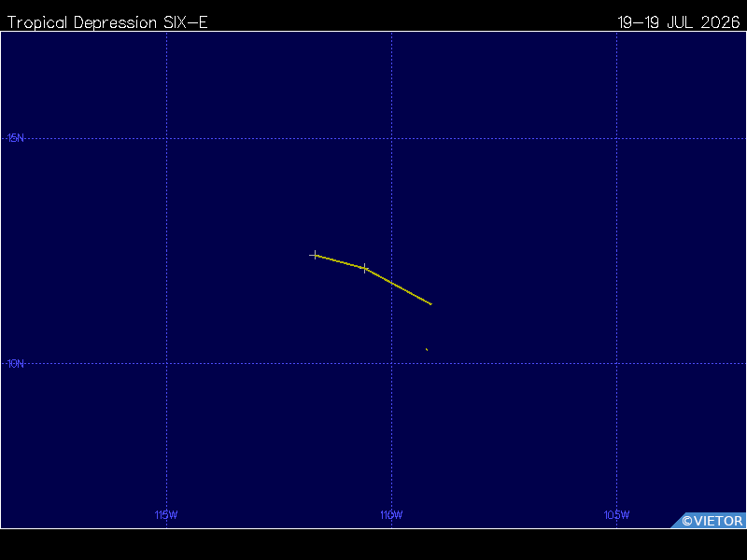747x560 pixels.
Task: Click the Tropical Depression SIX-E title
Action: (x=107, y=22)
